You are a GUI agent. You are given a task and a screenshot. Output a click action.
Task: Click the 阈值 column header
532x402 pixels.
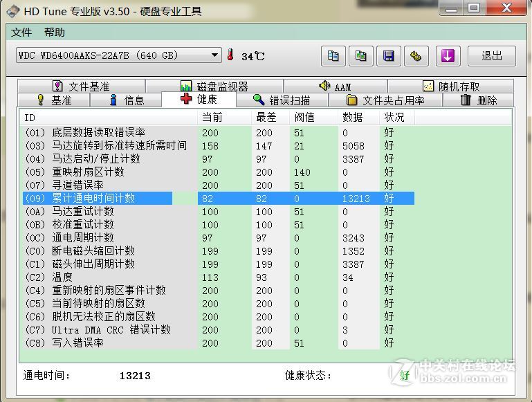pyautogui.click(x=314, y=118)
